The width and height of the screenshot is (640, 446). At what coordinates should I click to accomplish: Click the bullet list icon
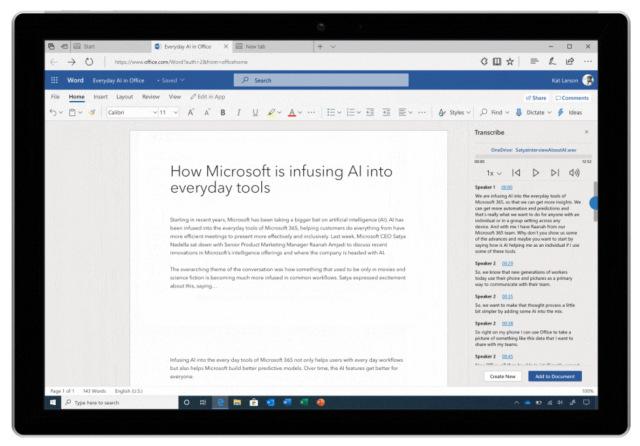pos(331,112)
